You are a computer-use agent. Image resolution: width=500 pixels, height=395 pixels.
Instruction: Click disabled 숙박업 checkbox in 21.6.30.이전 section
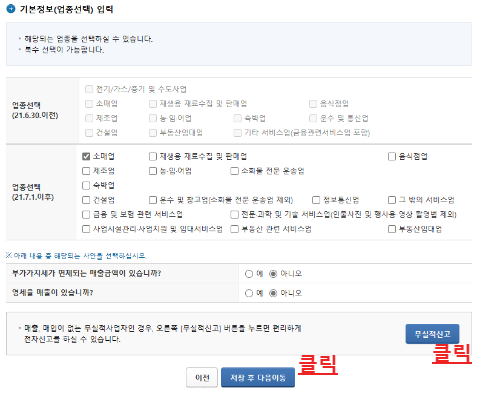point(237,118)
